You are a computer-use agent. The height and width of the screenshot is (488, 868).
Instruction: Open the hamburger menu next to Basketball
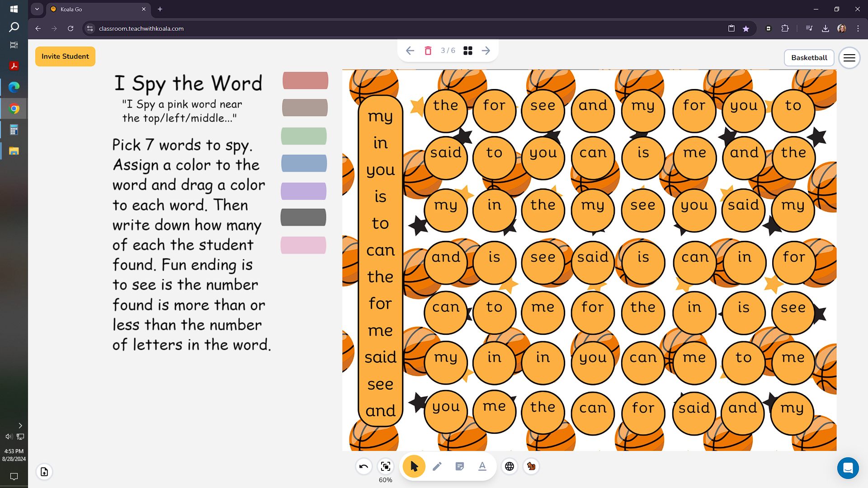[849, 58]
